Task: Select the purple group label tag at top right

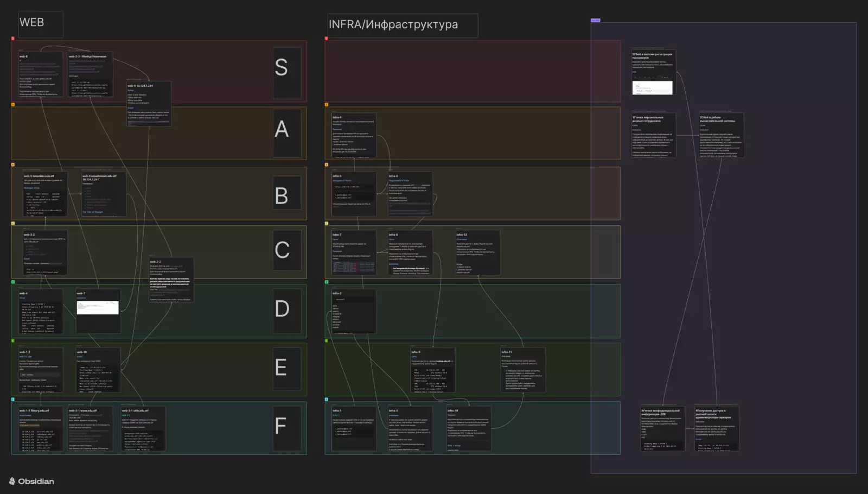Action: pos(595,21)
